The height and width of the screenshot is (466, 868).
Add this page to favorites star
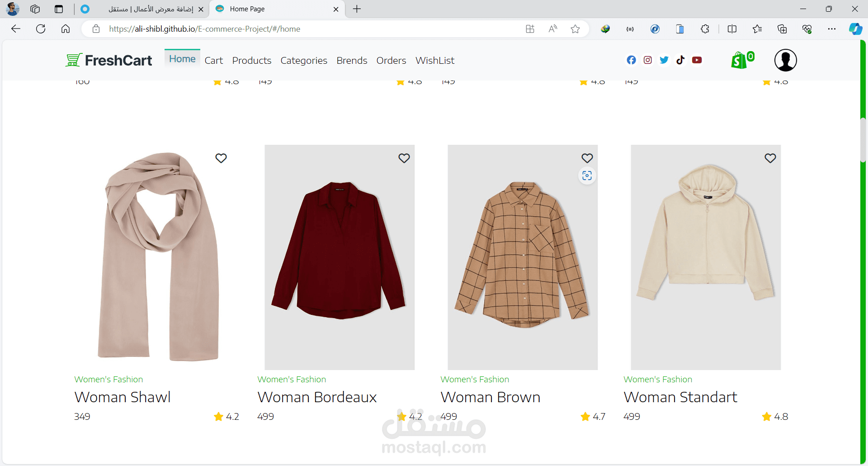(x=575, y=29)
